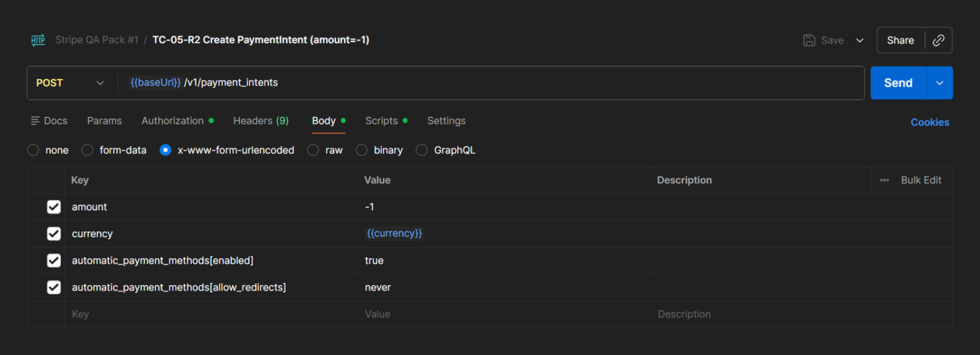Open the three-dots column options icon

click(884, 180)
